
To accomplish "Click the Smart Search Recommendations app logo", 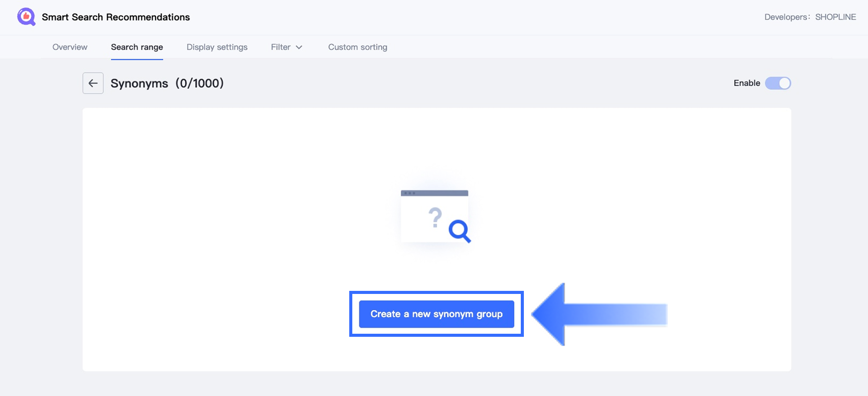I will coord(26,17).
